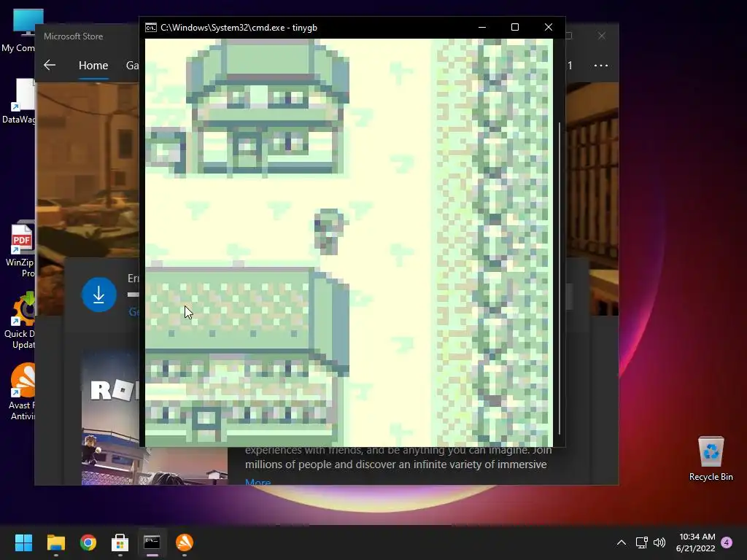Open the Windows Start menu

click(x=23, y=542)
